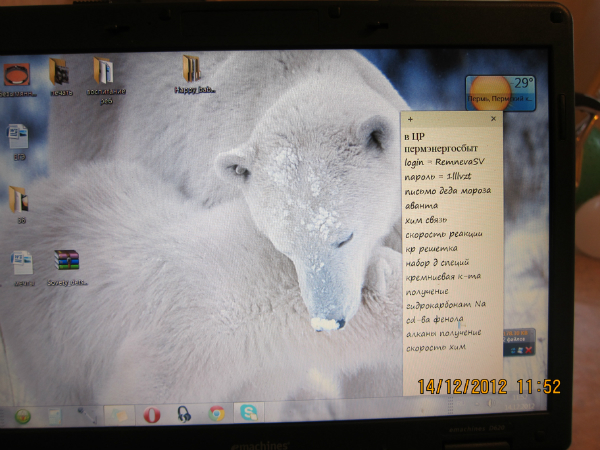The width and height of the screenshot is (600, 450).
Task: Open document icon left of WinRAR archive
Action: (21, 263)
